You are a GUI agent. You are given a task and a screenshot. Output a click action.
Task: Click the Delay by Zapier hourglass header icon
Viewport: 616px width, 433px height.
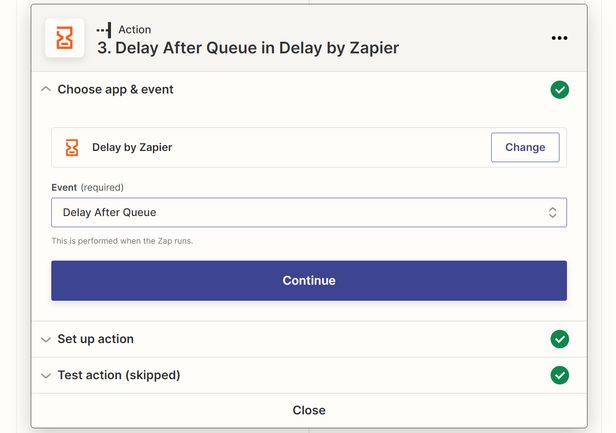65,38
